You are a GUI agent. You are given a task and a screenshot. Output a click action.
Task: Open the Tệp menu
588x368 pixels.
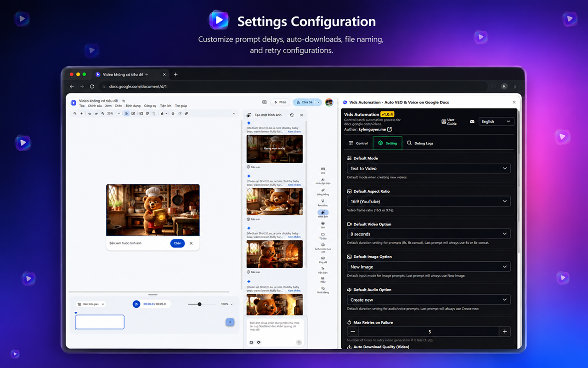(82, 106)
